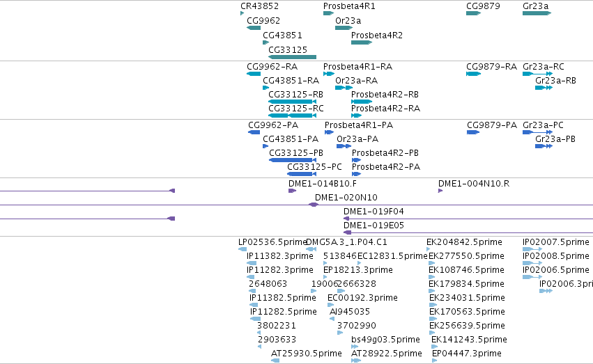Select the CG33125-PB protein label
The image size is (593, 364).
tap(296, 153)
